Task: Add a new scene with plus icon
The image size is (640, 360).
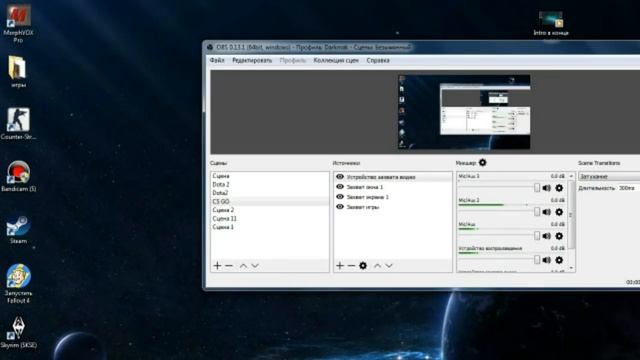Action: 217,266
